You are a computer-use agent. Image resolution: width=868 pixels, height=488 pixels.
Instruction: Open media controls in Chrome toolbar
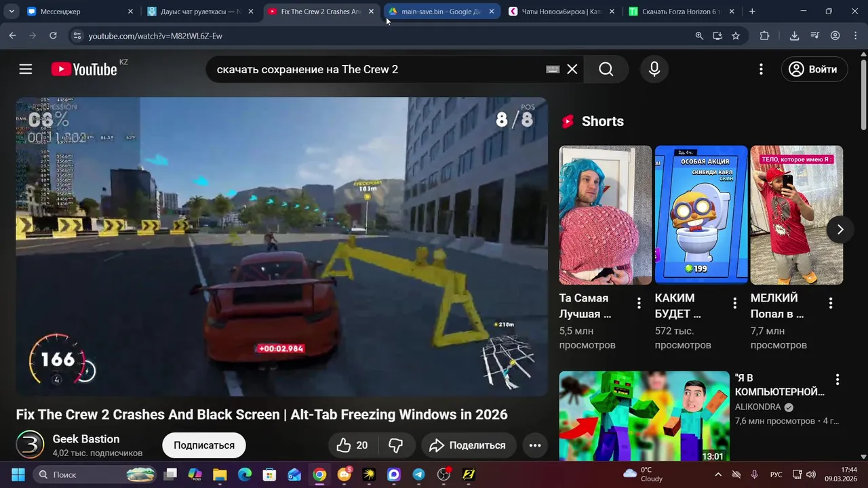tap(815, 36)
